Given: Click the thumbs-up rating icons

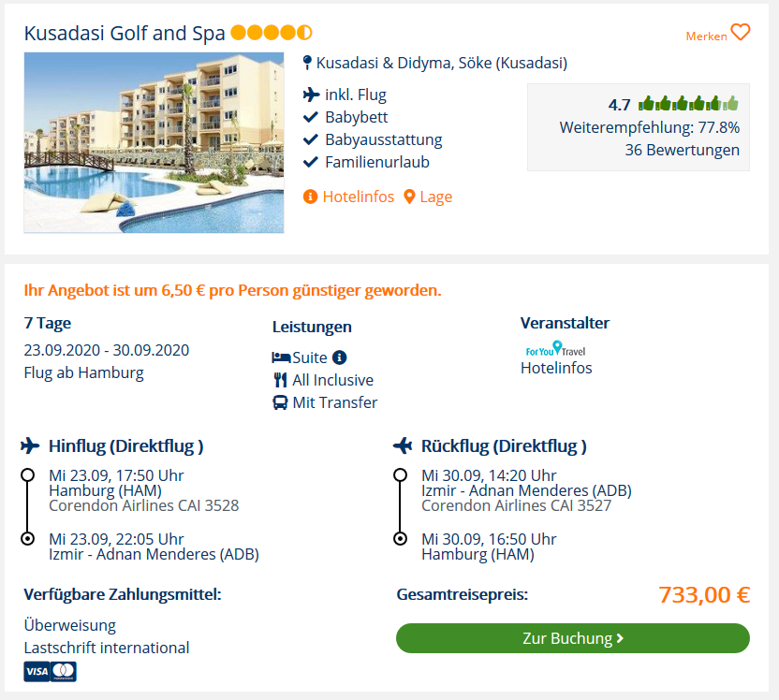Looking at the screenshot, I should [x=688, y=103].
